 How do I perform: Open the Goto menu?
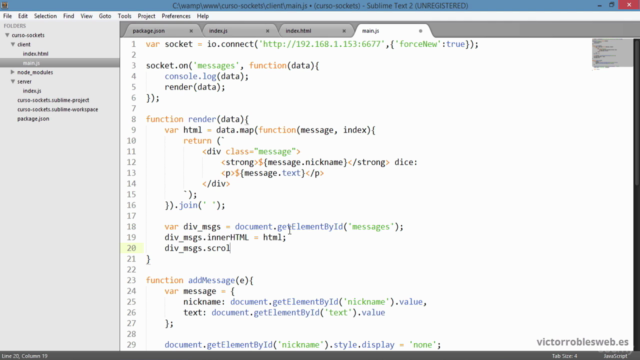tap(105, 16)
